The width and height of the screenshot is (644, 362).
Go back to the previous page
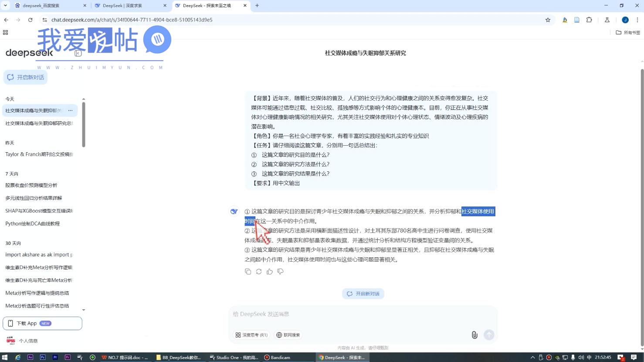pyautogui.click(x=6, y=20)
